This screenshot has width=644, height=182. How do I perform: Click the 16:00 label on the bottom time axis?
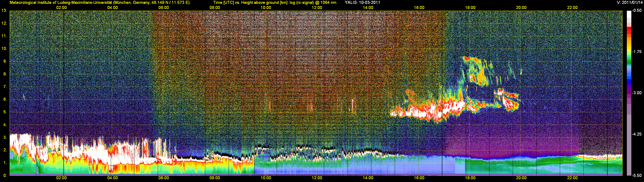point(419,178)
